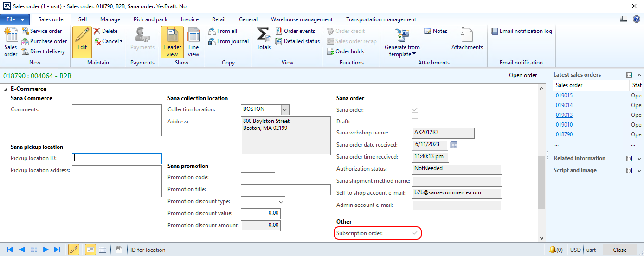This screenshot has width=644, height=256.
Task: Click the Pickup location ID field
Action: (x=117, y=158)
